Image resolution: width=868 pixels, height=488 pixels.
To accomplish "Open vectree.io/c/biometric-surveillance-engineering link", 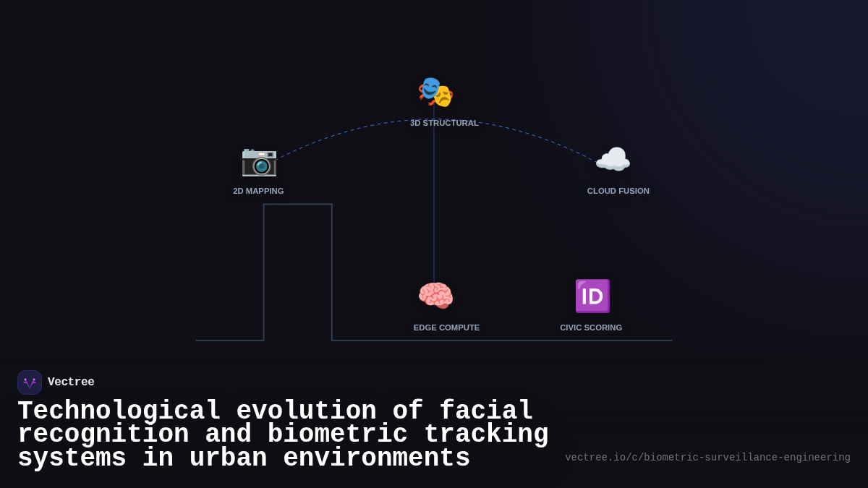I will 707,457.
